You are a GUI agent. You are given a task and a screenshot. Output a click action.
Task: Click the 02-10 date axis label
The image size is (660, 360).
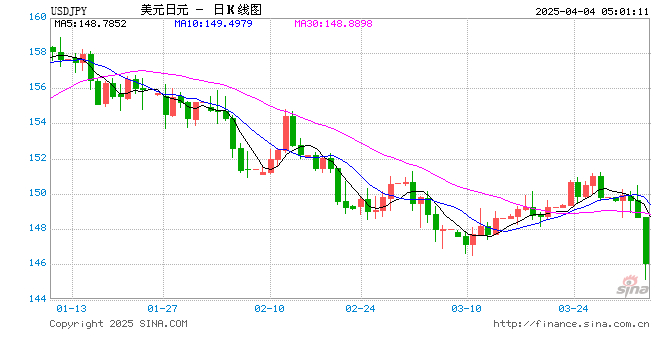point(269,309)
